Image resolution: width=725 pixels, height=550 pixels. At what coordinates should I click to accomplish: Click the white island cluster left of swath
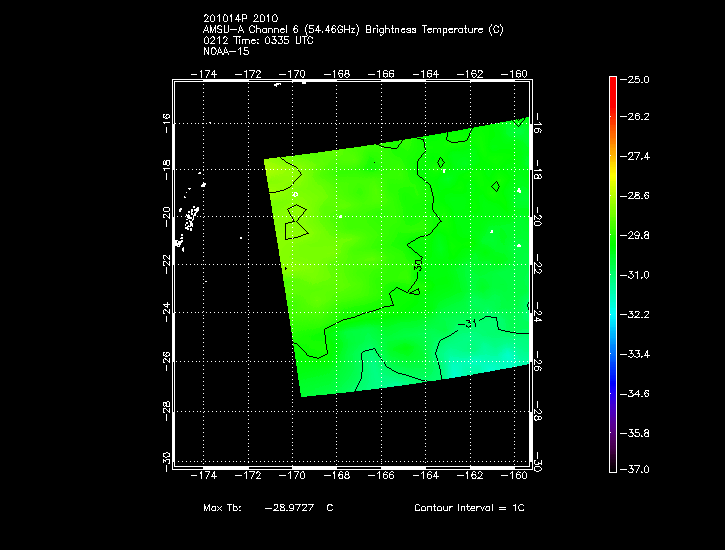click(187, 220)
